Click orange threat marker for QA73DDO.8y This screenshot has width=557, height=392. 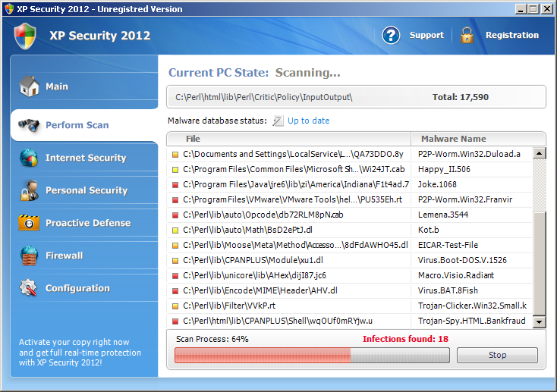click(x=175, y=155)
